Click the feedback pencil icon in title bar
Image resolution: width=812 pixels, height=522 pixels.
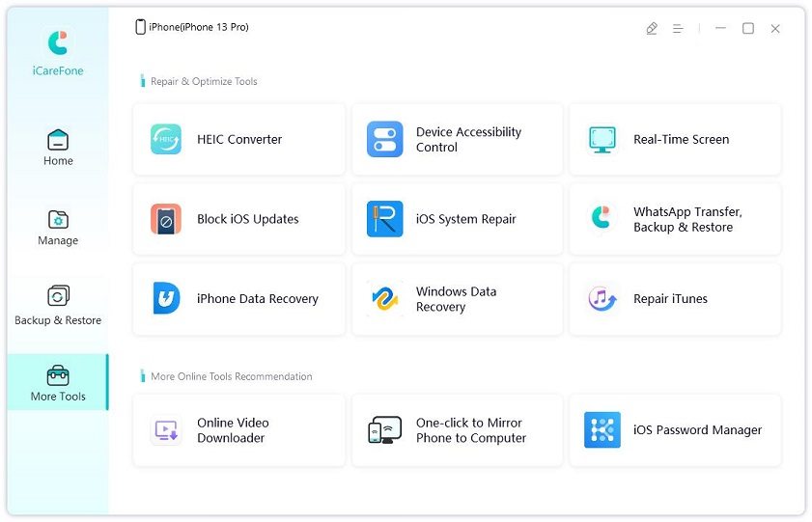[x=652, y=28]
